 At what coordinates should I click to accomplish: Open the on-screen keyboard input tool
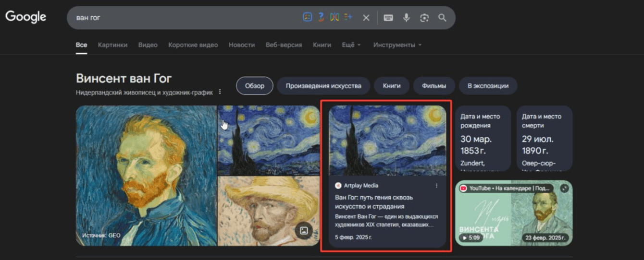point(388,18)
